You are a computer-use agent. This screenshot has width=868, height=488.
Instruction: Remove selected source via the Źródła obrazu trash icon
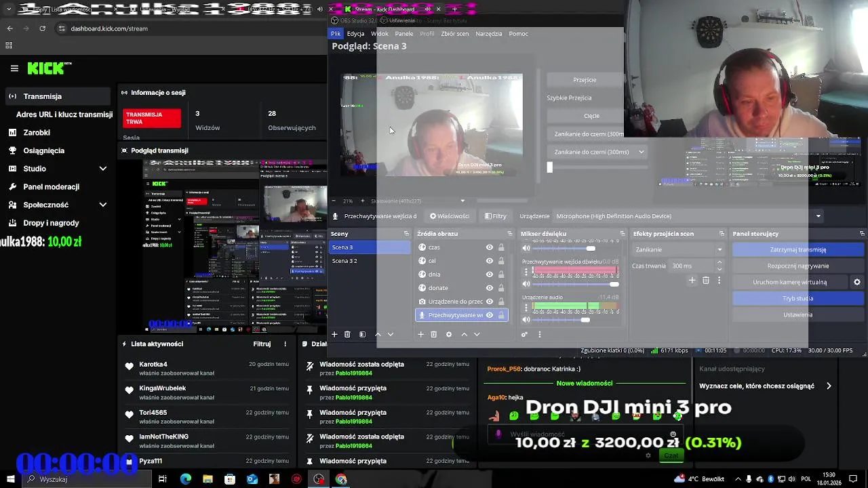click(434, 334)
